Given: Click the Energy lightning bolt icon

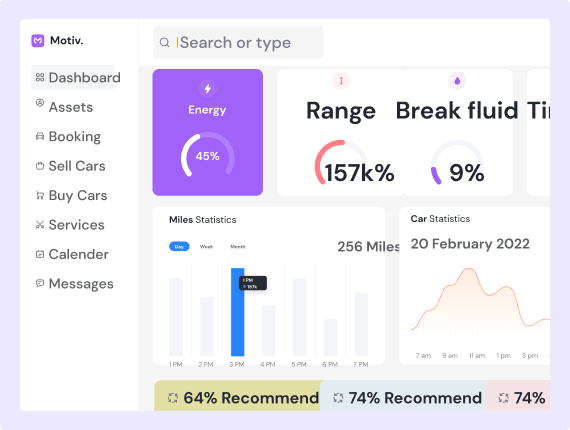Looking at the screenshot, I should click(208, 88).
